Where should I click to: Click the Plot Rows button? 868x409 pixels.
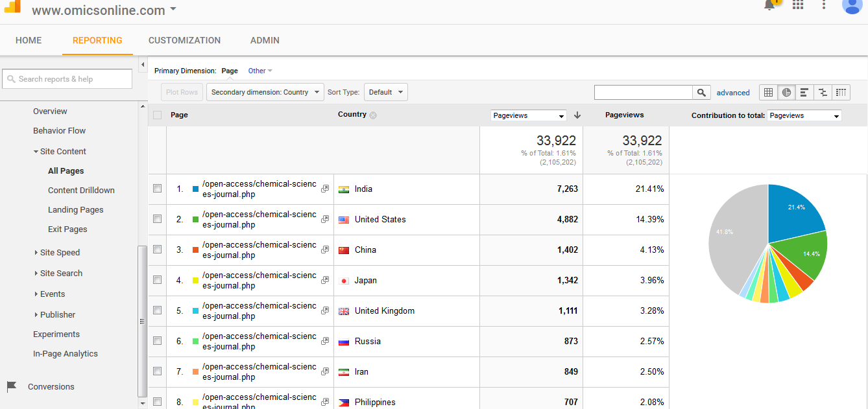(x=182, y=92)
